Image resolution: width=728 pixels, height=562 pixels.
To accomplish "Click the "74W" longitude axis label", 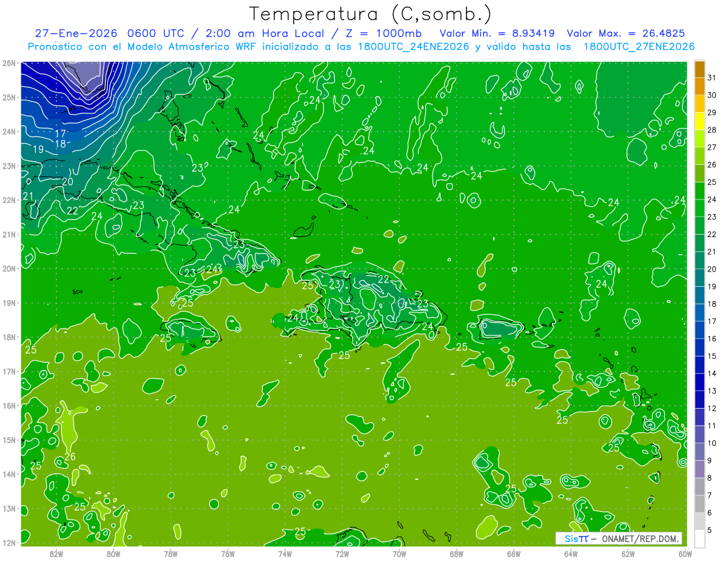I will click(x=285, y=554).
